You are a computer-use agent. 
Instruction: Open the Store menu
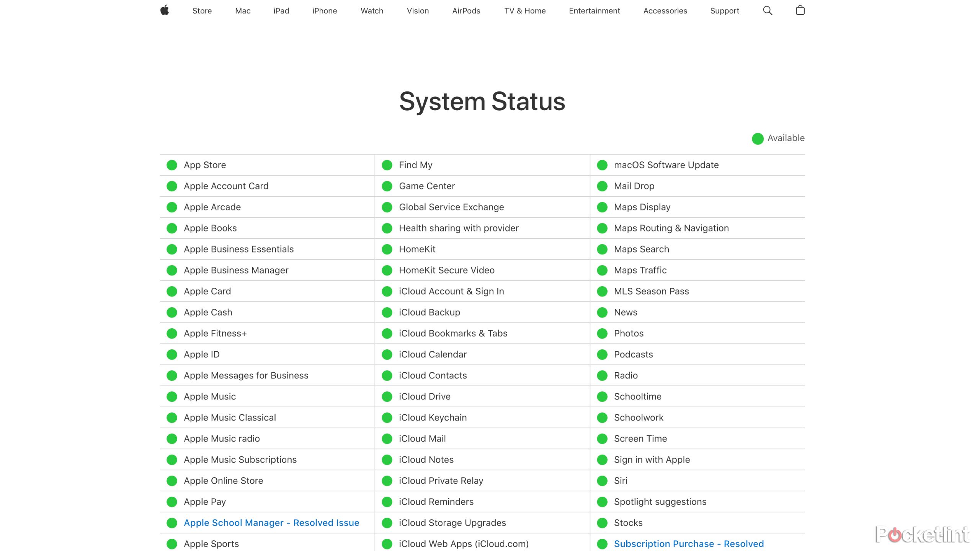[x=202, y=11]
